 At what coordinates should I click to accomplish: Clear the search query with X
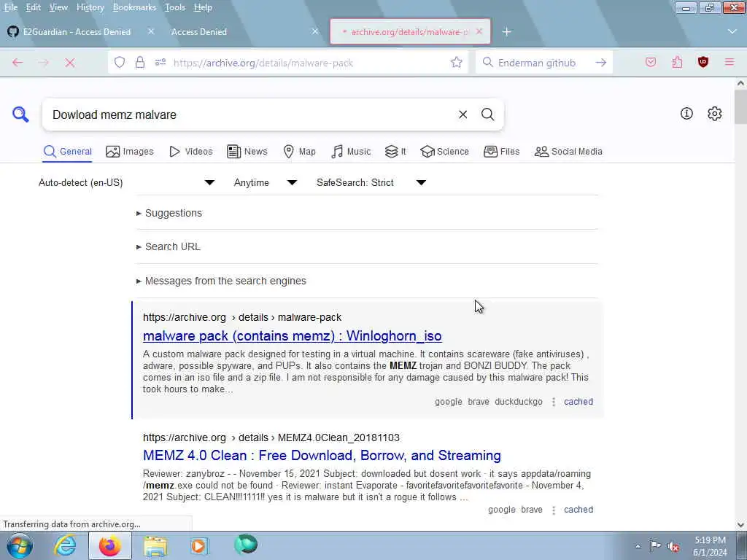(462, 114)
